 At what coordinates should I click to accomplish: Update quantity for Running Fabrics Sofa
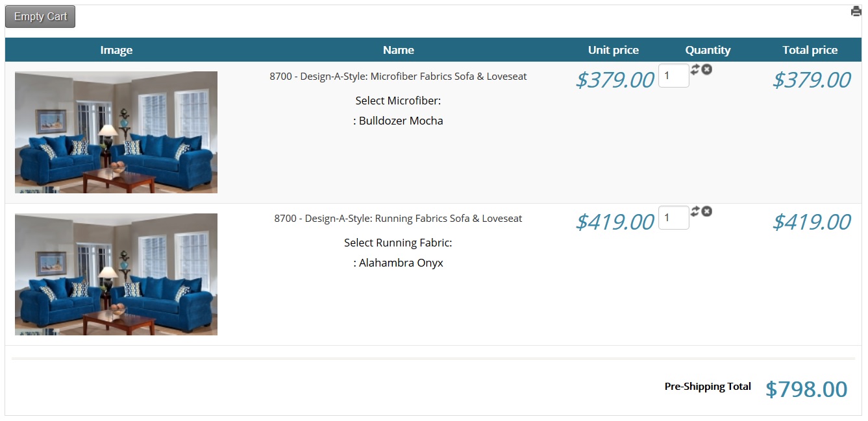pyautogui.click(x=695, y=211)
